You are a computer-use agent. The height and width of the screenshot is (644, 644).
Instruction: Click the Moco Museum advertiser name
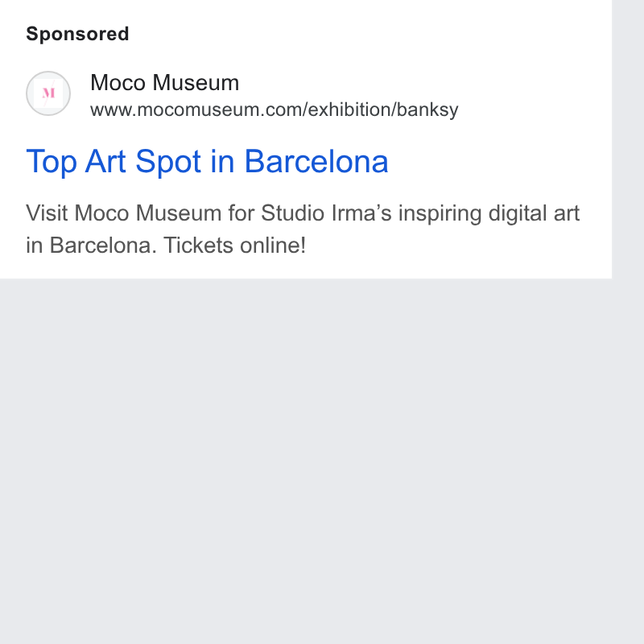coord(165,83)
